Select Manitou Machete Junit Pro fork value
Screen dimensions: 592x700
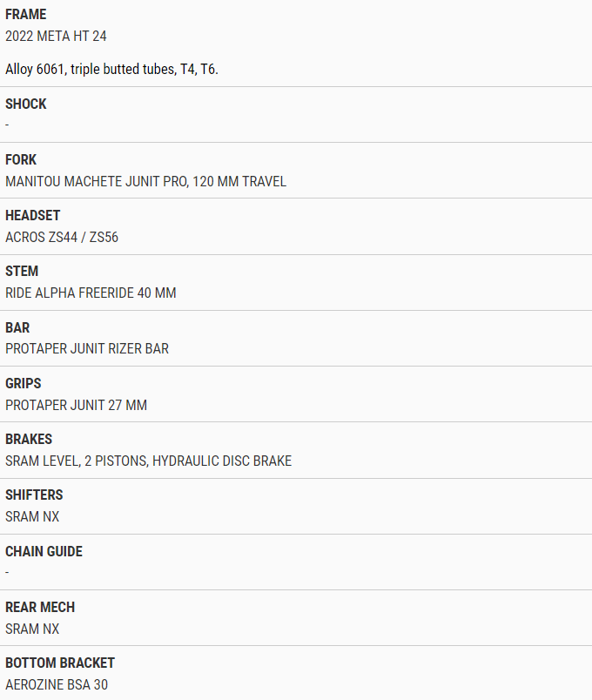pyautogui.click(x=145, y=182)
